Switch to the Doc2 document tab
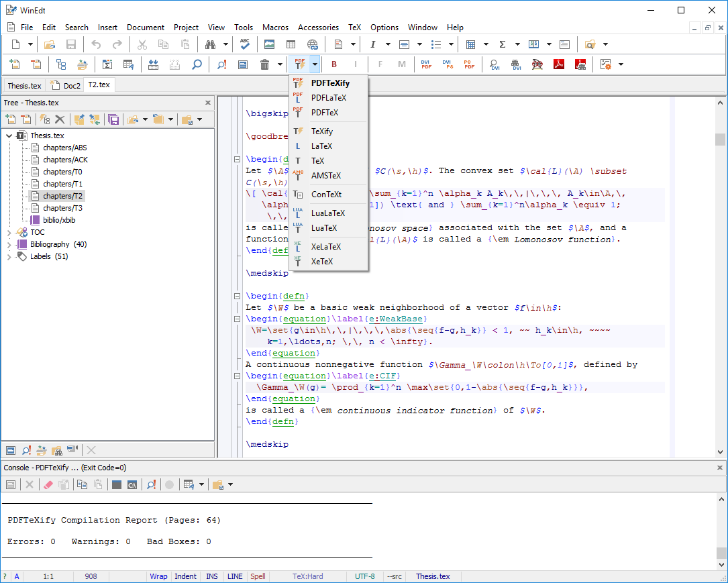The width and height of the screenshot is (728, 583). (65, 85)
